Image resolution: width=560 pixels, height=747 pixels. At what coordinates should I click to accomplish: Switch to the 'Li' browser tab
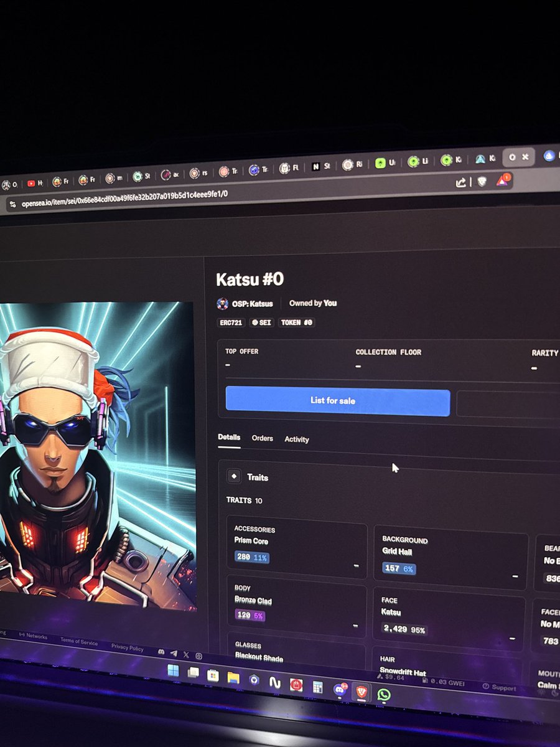418,161
